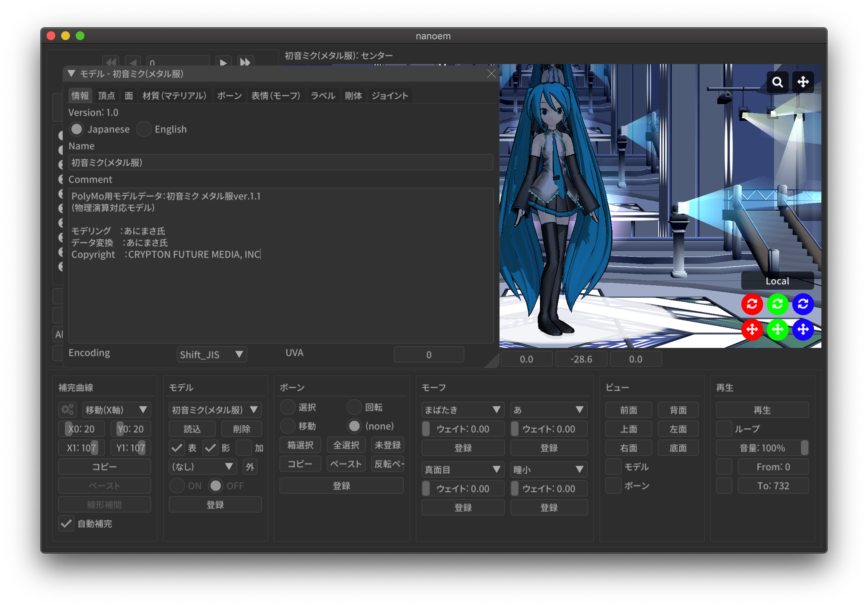The height and width of the screenshot is (607, 868).
Task: Expand the まばたき morph dropdown
Action: click(462, 410)
